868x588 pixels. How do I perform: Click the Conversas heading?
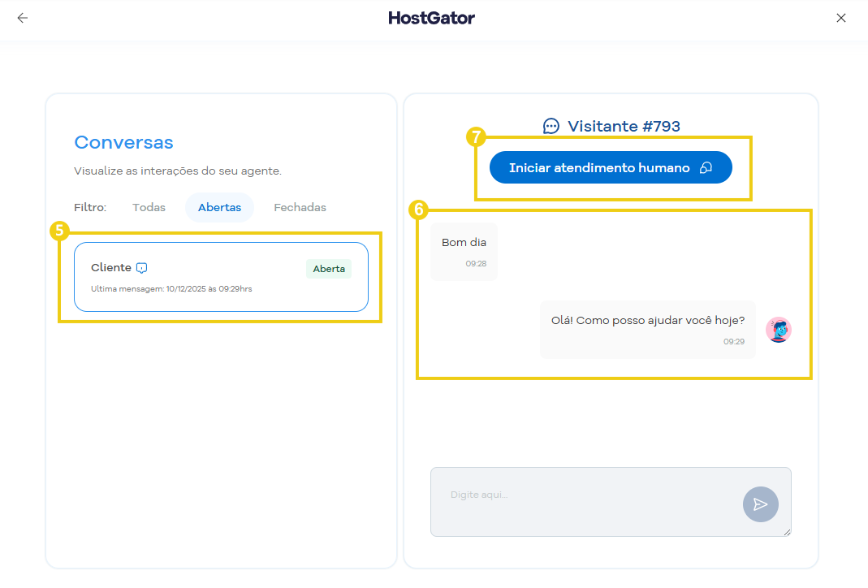point(123,142)
